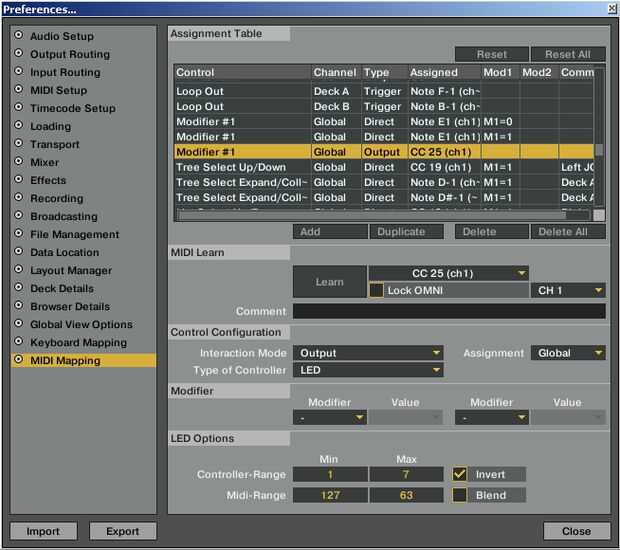Click the Reset All button
Image resolution: width=620 pixels, height=550 pixels.
(568, 54)
